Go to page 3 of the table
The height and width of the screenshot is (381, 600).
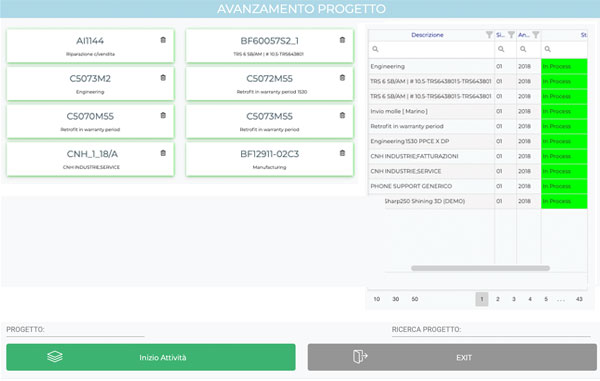tap(514, 299)
